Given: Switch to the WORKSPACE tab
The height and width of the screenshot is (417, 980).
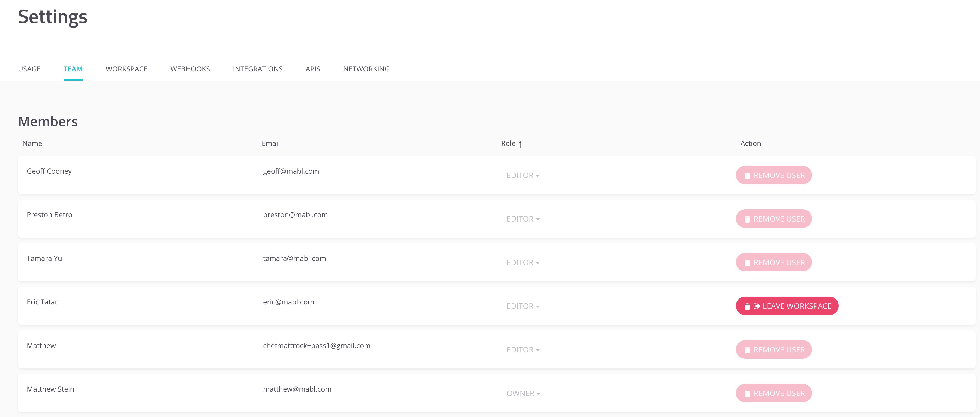Looking at the screenshot, I should 126,69.
